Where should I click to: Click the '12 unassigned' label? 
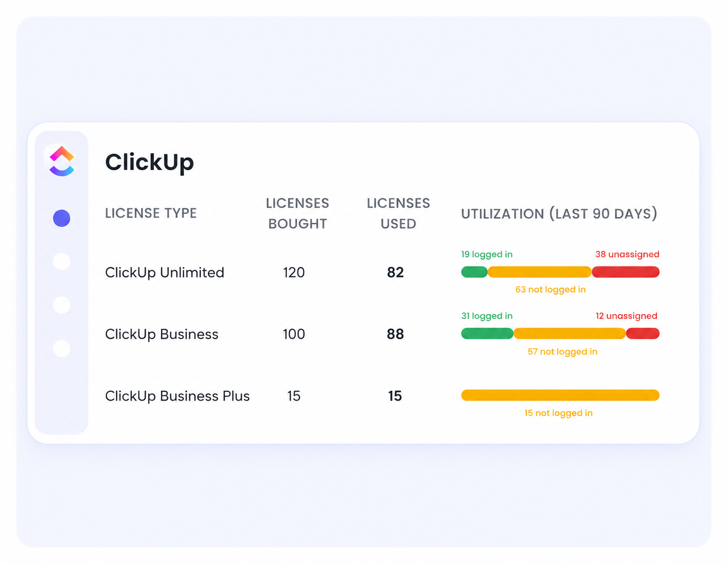tap(627, 316)
